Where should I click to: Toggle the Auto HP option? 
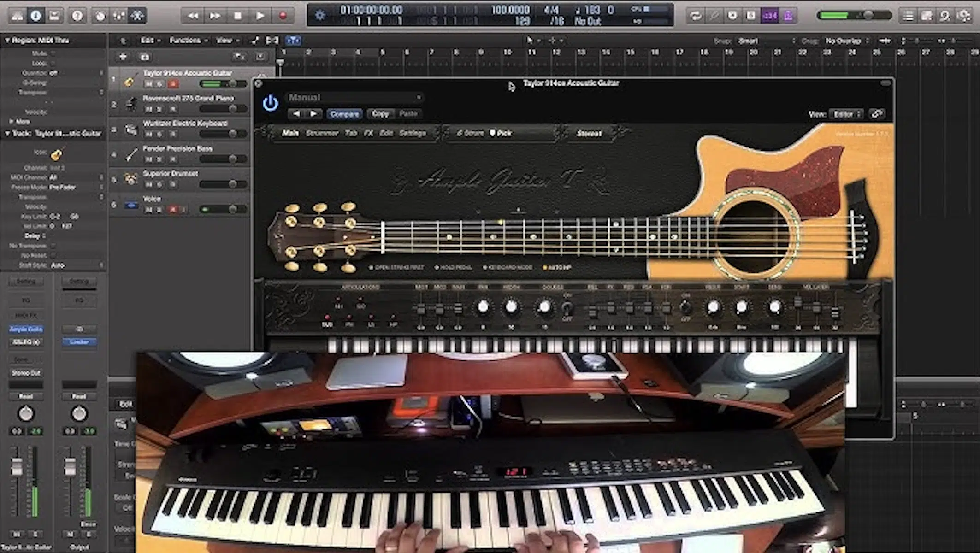click(x=557, y=267)
